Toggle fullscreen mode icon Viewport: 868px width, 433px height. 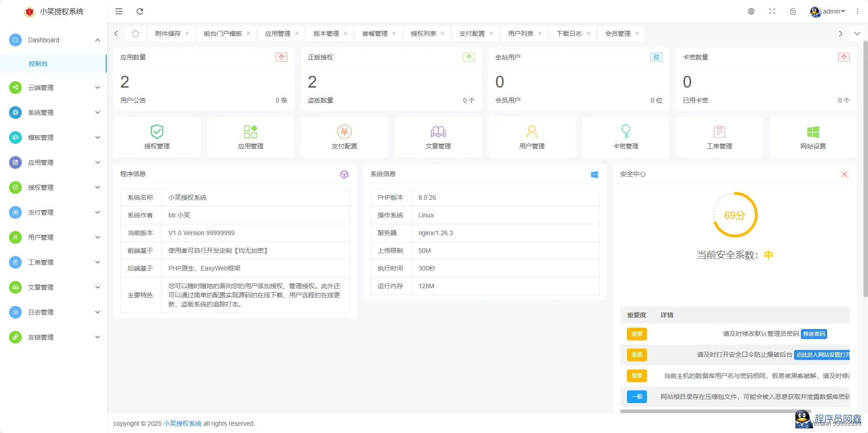pyautogui.click(x=772, y=11)
